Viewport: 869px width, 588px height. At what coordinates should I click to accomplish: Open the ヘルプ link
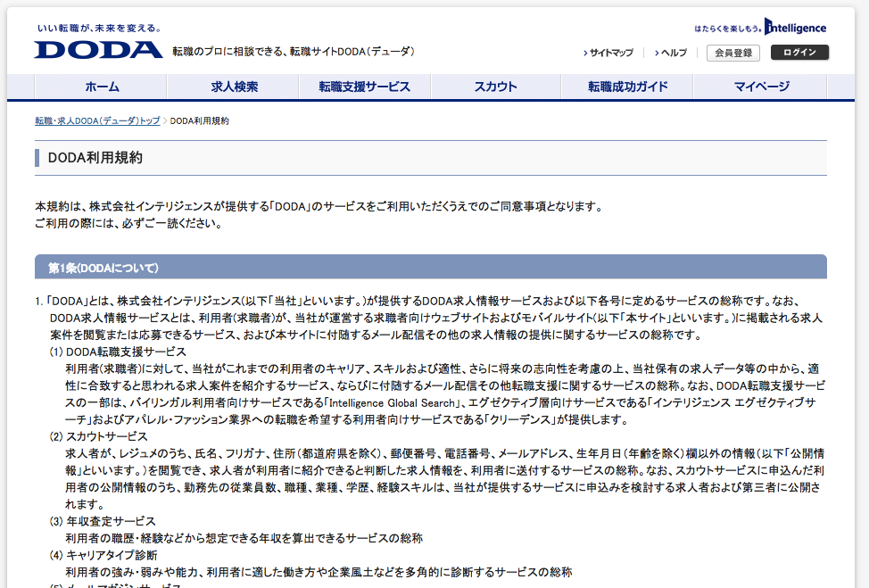pos(673,53)
